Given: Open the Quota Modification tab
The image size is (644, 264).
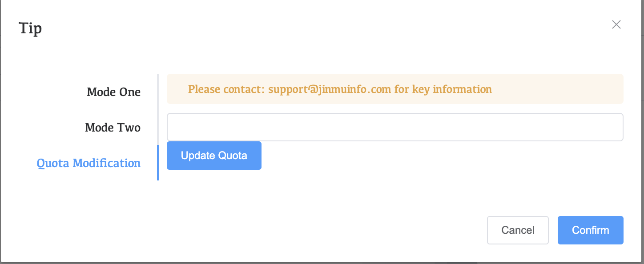Looking at the screenshot, I should point(89,163).
